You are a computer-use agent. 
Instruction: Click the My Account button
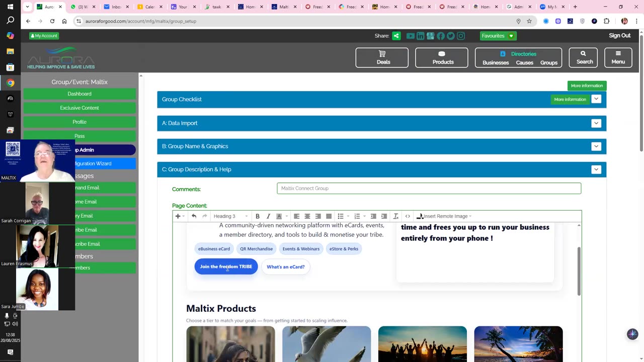point(44,36)
